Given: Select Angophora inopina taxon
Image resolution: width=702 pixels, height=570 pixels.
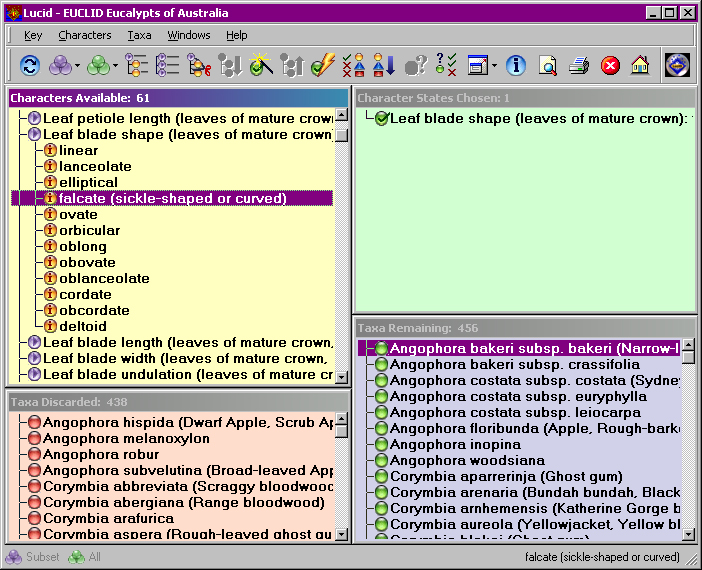Looking at the screenshot, I should (x=455, y=445).
